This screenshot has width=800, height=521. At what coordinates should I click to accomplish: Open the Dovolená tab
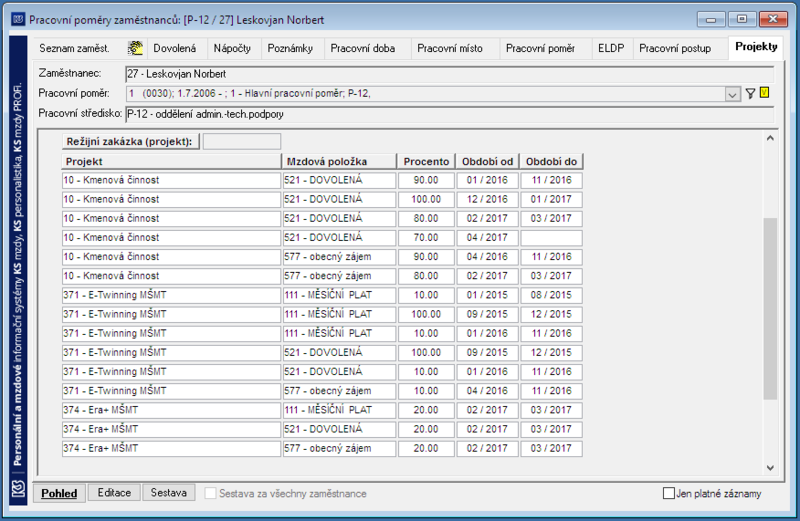pyautogui.click(x=174, y=48)
